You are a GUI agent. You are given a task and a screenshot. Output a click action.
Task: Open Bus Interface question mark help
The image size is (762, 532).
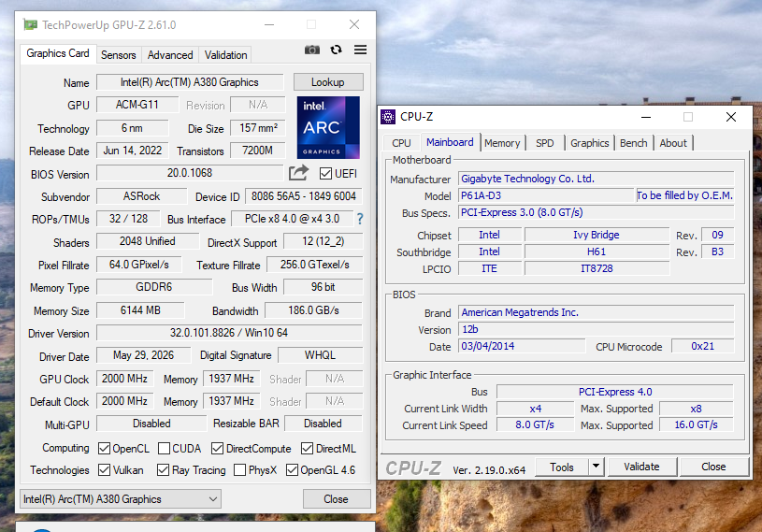(360, 219)
